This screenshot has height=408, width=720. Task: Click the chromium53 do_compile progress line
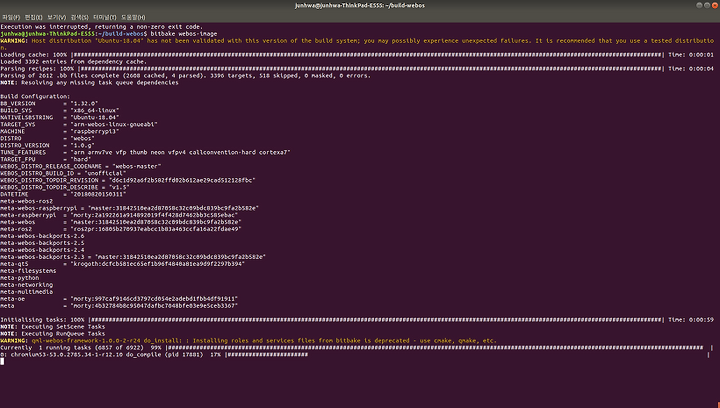tap(355, 355)
